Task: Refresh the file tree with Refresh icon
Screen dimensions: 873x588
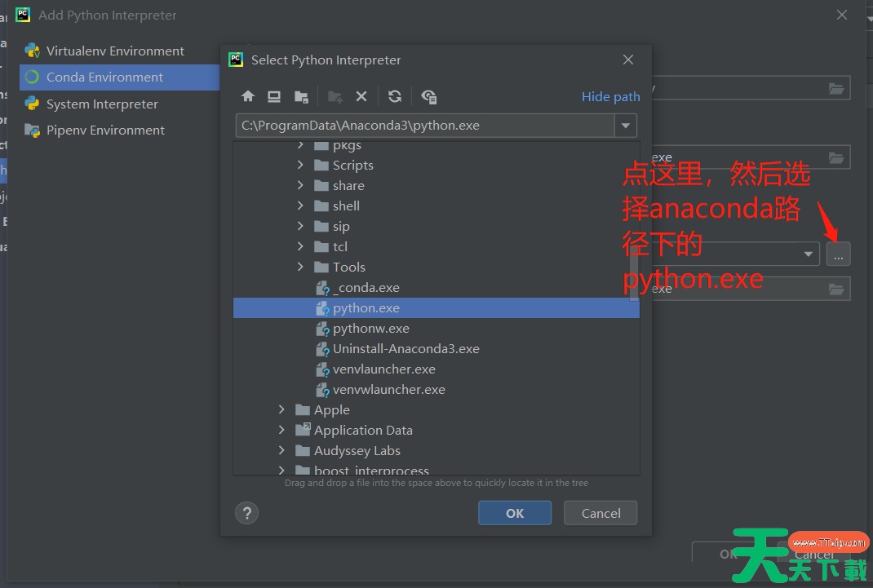Action: 395,96
